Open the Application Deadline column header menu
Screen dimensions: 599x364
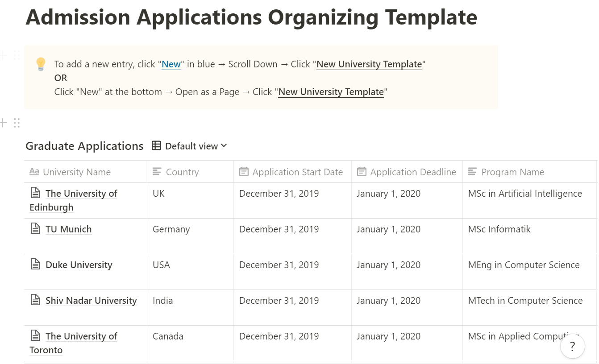(x=413, y=172)
